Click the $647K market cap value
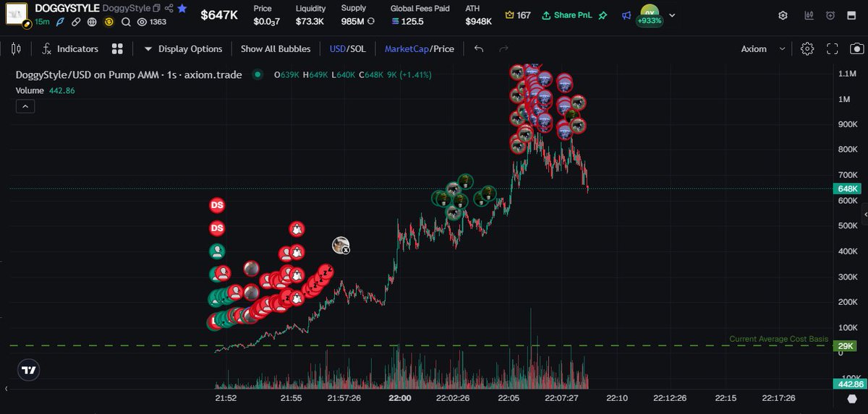Image resolution: width=868 pixels, height=414 pixels. tap(221, 15)
